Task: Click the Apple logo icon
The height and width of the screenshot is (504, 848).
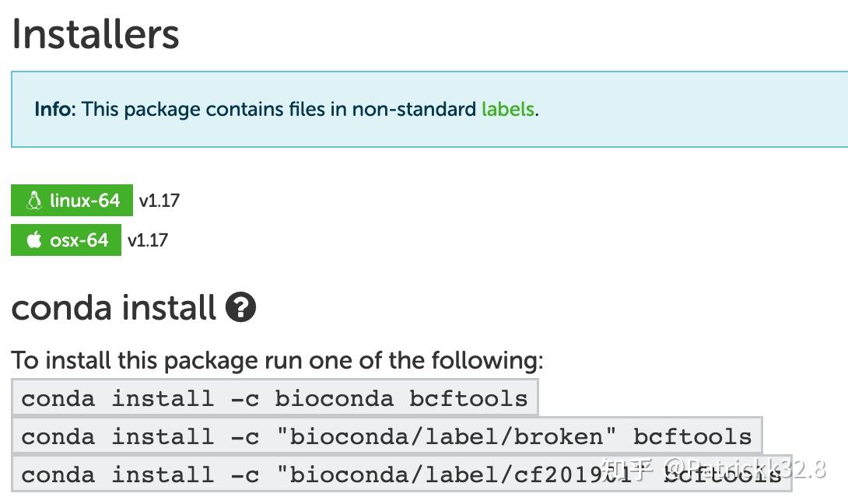Action: (33, 240)
